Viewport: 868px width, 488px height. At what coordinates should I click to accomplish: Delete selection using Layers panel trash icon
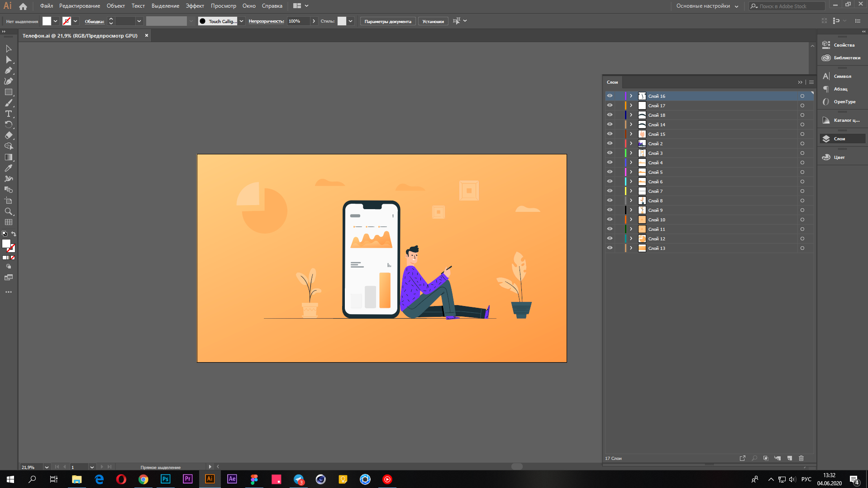tap(801, 458)
